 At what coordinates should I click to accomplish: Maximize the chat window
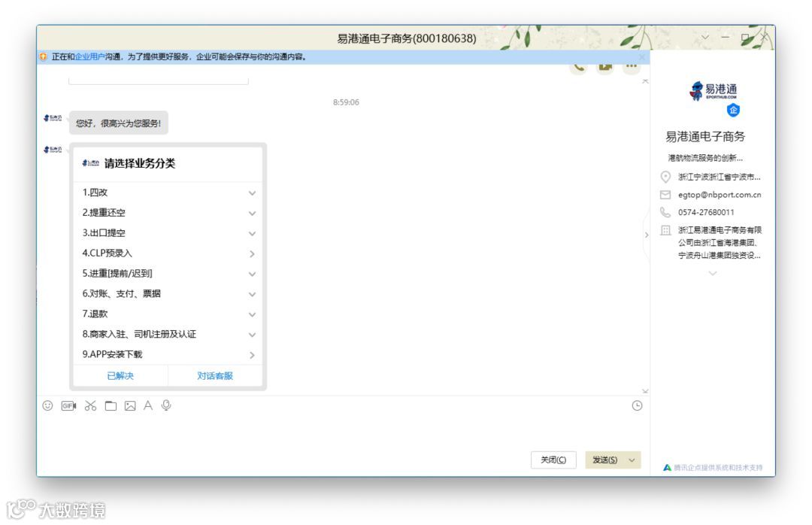click(x=745, y=38)
